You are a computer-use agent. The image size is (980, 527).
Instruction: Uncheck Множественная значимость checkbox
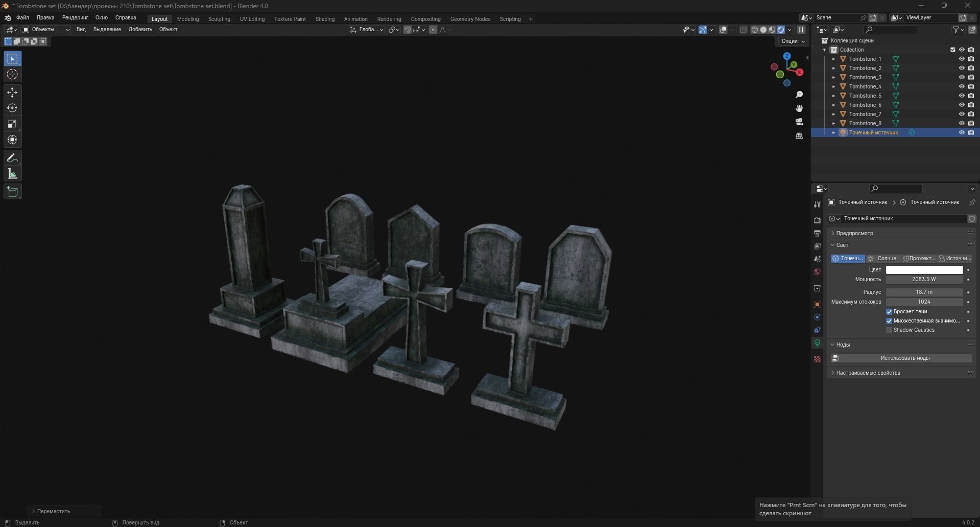(889, 321)
